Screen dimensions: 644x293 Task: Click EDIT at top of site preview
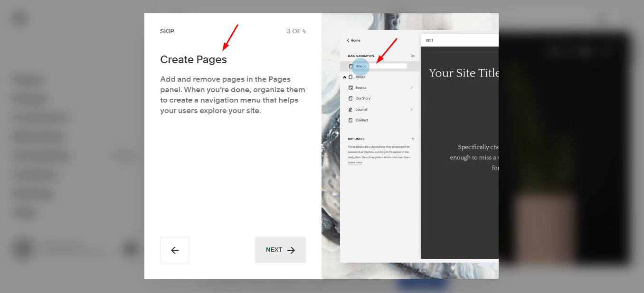click(x=429, y=40)
